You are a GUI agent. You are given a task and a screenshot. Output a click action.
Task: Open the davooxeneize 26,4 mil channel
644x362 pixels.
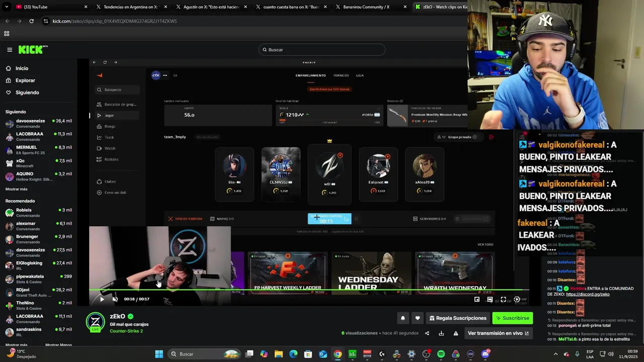click(39, 123)
